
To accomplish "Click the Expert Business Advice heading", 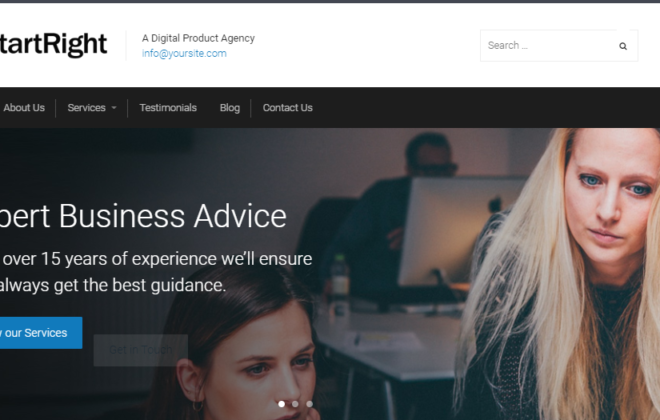I will coord(143,216).
